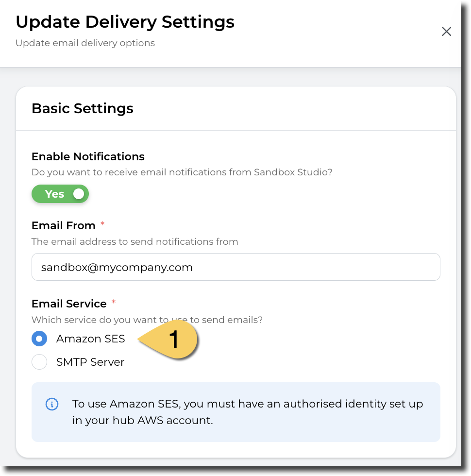The image size is (471, 476).
Task: Turn off the Enable Notifications toggle
Action: pos(60,194)
